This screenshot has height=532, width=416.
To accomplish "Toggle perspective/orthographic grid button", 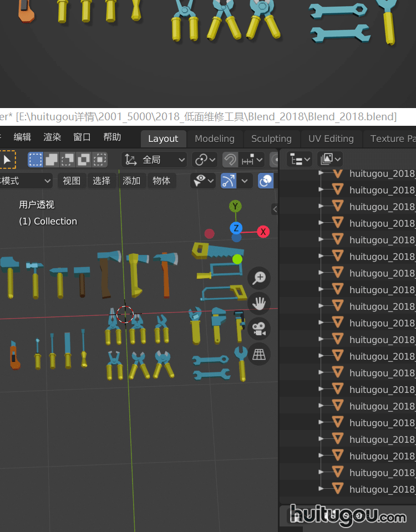I will [259, 354].
